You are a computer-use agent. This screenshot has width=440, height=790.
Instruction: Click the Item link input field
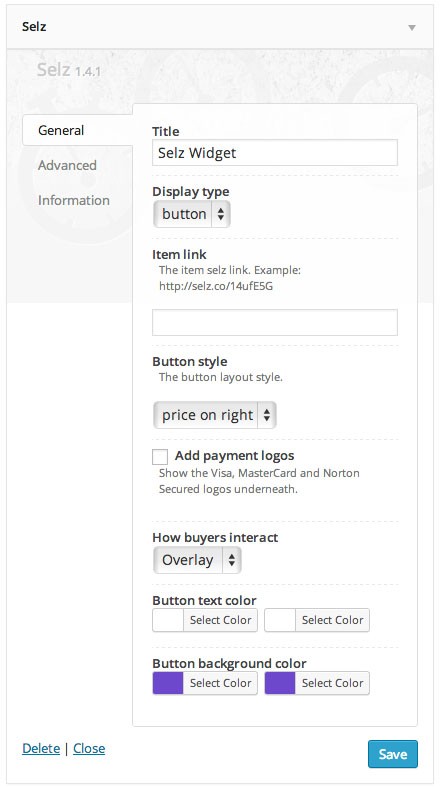click(275, 322)
